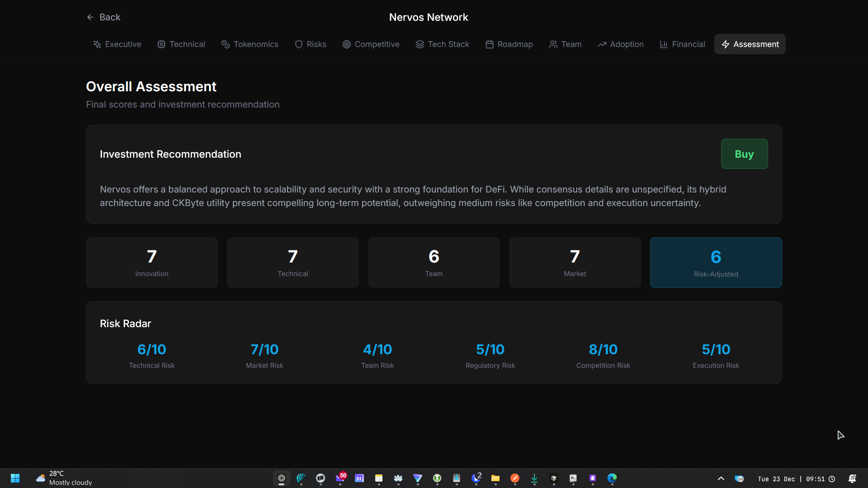This screenshot has width=868, height=488.
Task: Open the Executive tab
Action: 117,44
